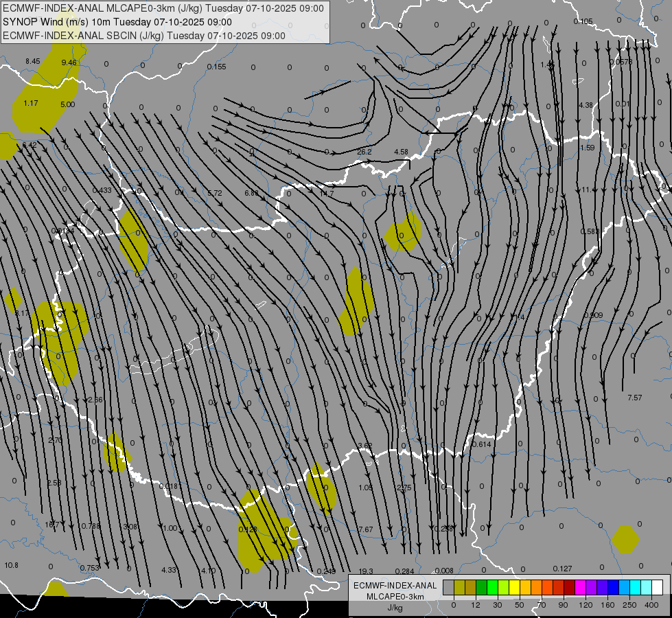Screen dimensions: 672x618
Task: Click the gray swatch at legend start
Action: [448, 587]
